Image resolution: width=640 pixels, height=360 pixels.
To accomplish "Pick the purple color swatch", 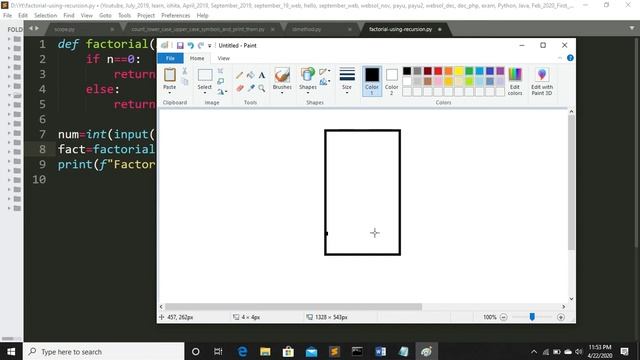I will [500, 71].
